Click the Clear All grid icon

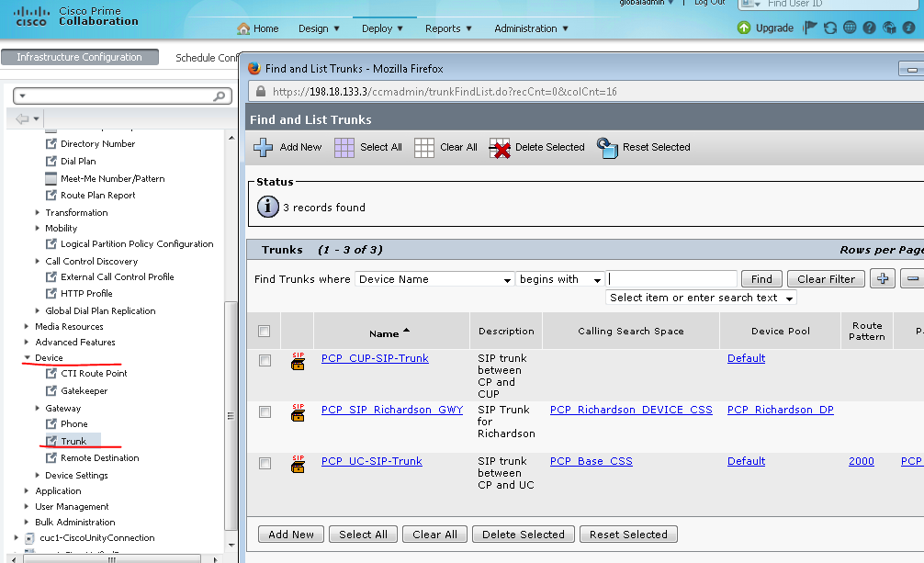(423, 147)
